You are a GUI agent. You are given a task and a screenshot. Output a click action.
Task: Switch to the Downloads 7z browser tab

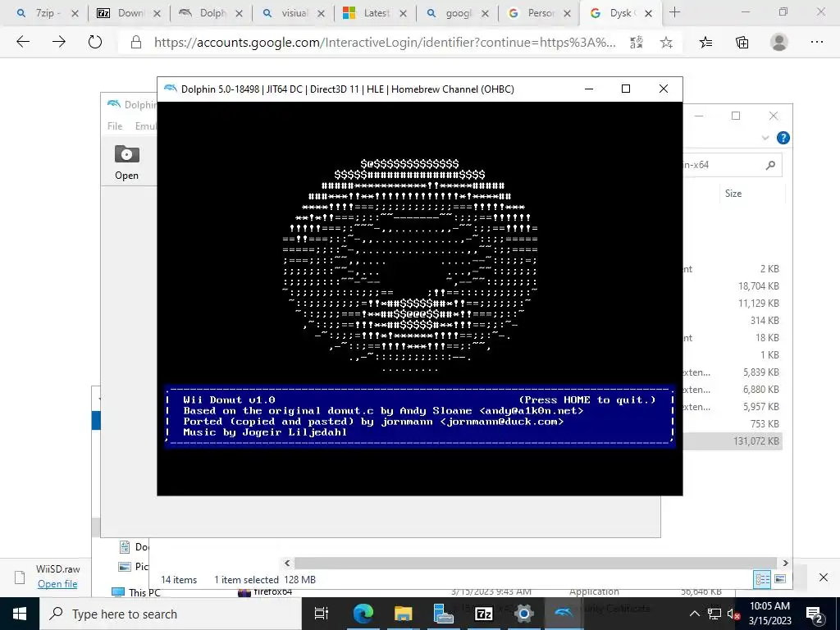[x=127, y=13]
